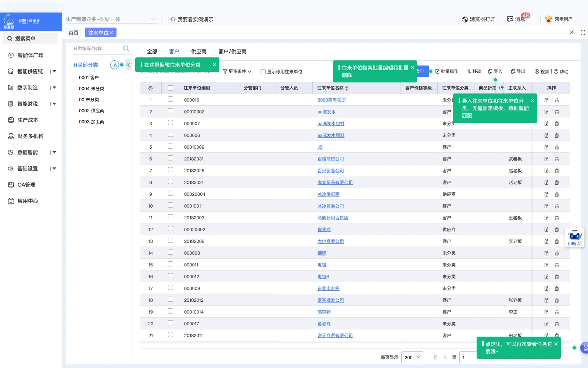Check the row 000016 checkbox

pyautogui.click(x=171, y=99)
